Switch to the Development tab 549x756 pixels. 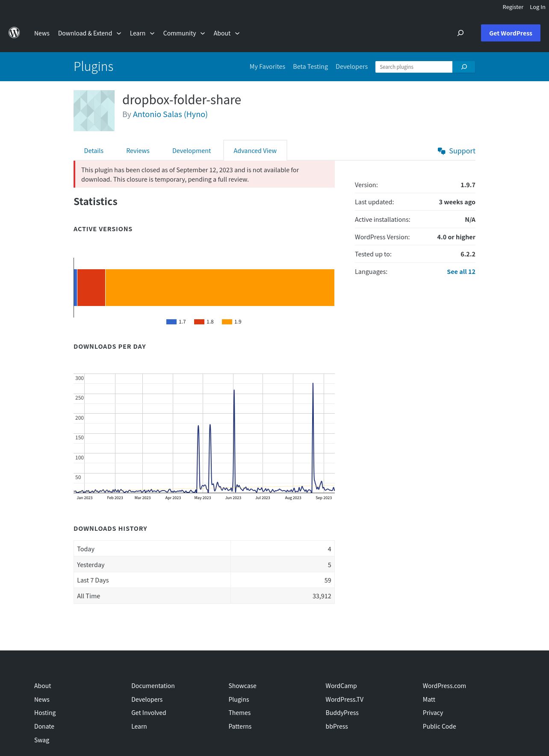click(192, 151)
